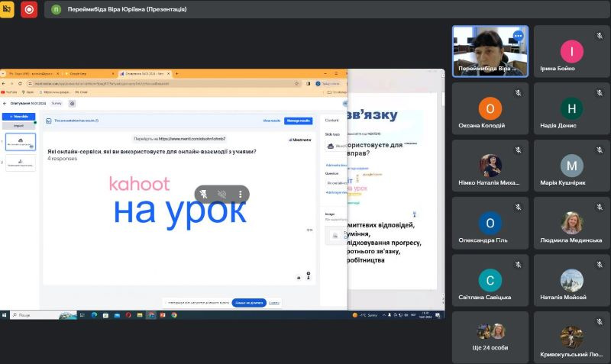The image size is (611, 364).
Task: Select slide 2 thumbnail in Mentimeter
Action: pyautogui.click(x=21, y=163)
